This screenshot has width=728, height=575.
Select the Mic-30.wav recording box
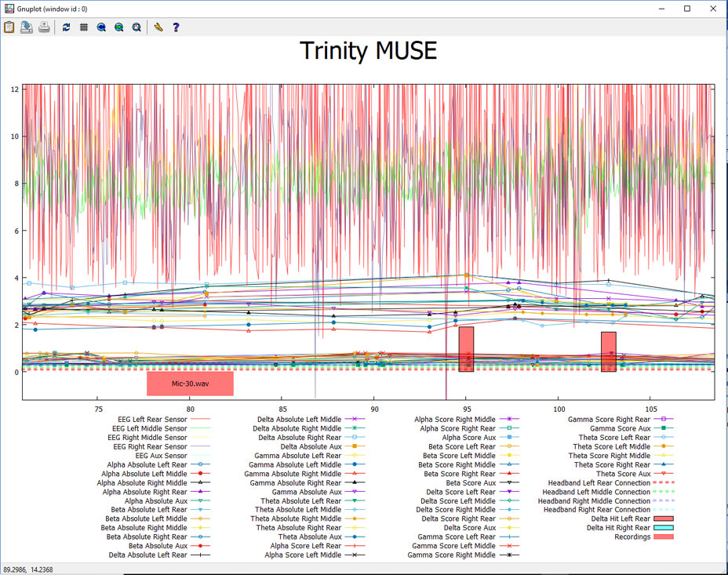[191, 384]
